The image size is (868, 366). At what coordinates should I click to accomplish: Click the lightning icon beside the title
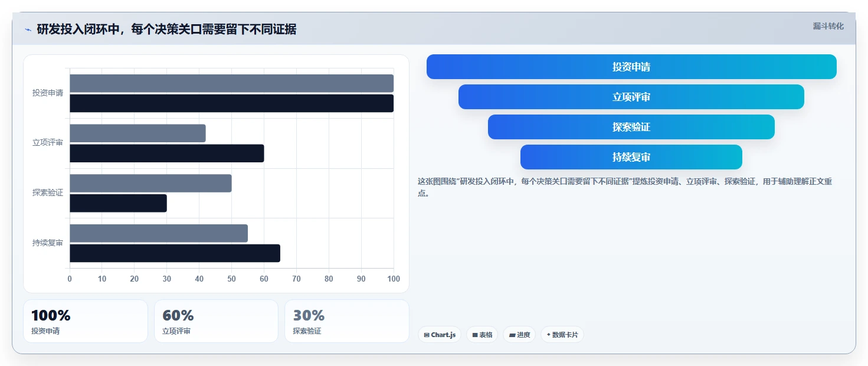coord(28,30)
